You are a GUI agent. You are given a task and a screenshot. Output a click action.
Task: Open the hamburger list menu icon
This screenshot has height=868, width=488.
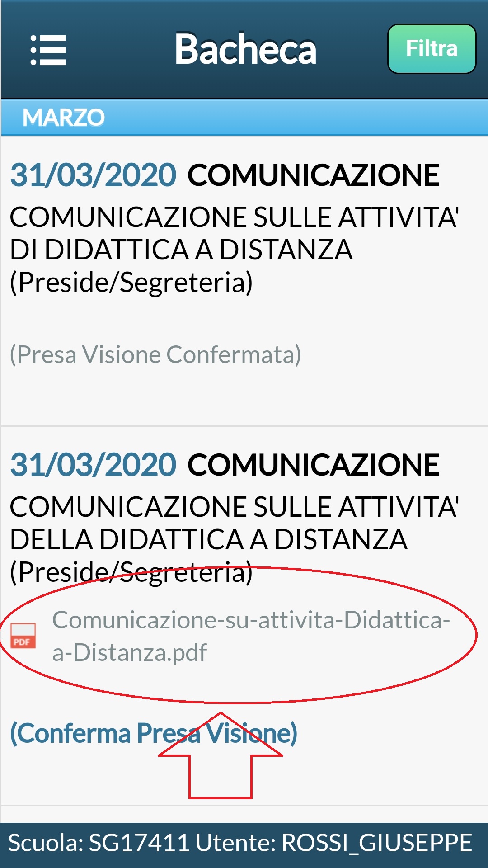pyautogui.click(x=48, y=50)
